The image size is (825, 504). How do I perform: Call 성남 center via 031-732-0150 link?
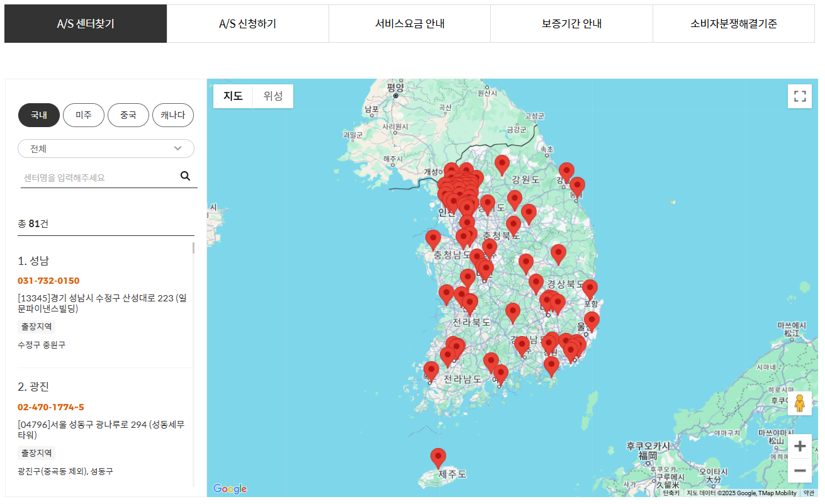(48, 281)
